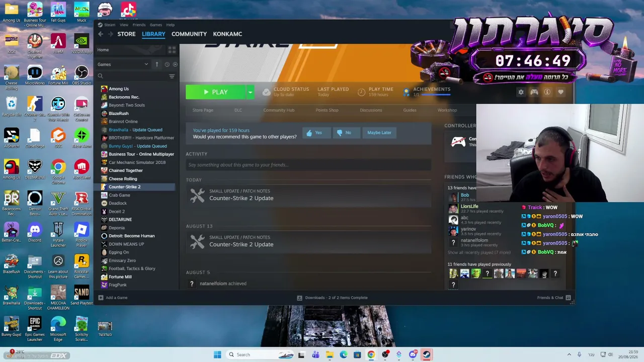Screen dimensions: 644x362
Task: Open the KONKAMC profile tab
Action: (227, 34)
